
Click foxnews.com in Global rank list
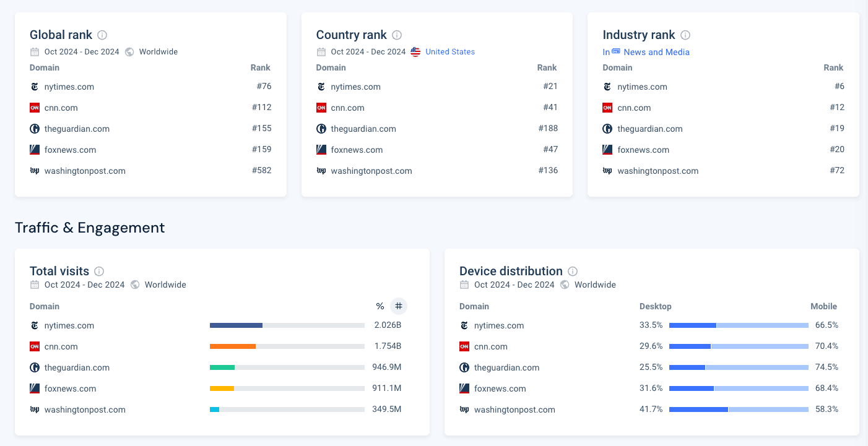70,150
